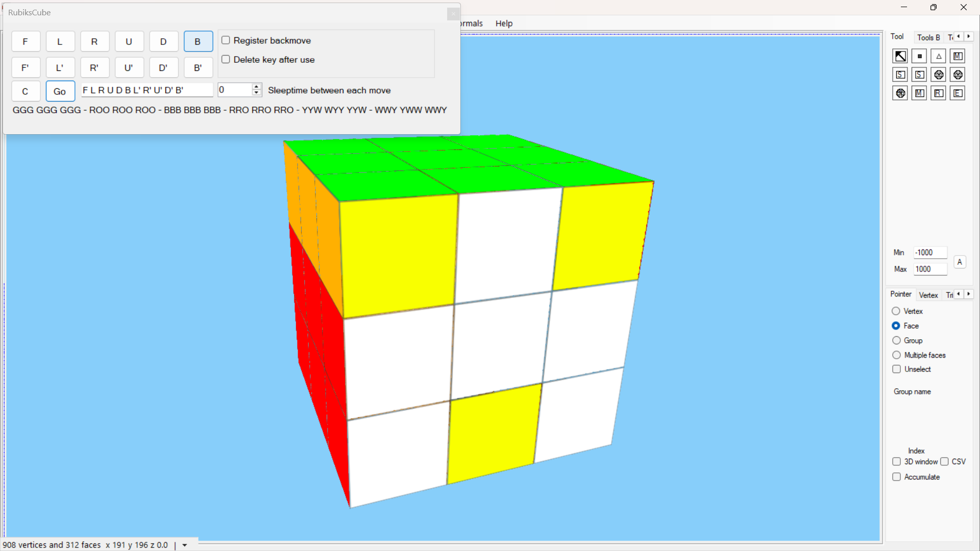
Task: Select the Vertex pointer radio button
Action: point(896,311)
